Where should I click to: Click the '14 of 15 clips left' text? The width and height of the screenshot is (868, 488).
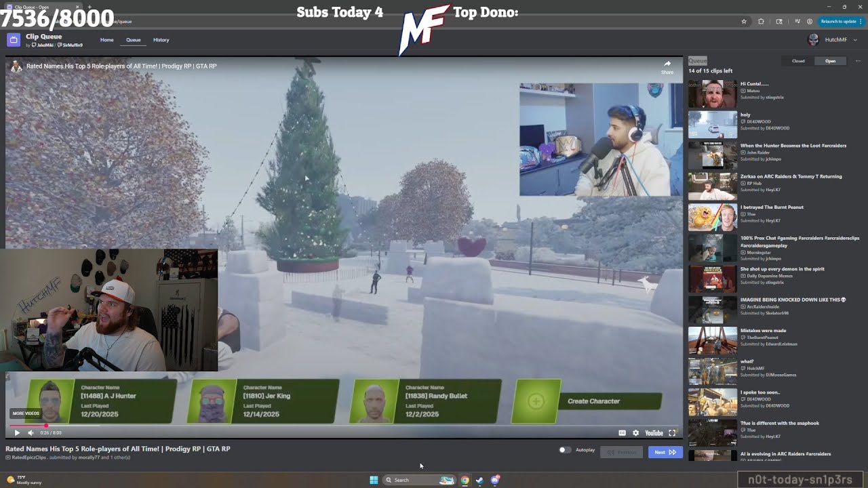click(x=710, y=71)
